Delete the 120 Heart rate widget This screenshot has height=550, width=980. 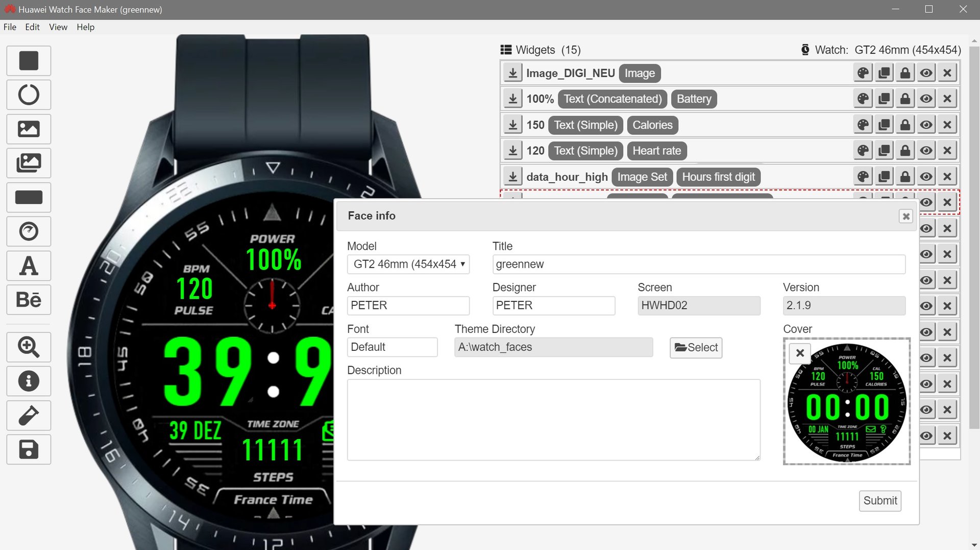click(x=947, y=151)
